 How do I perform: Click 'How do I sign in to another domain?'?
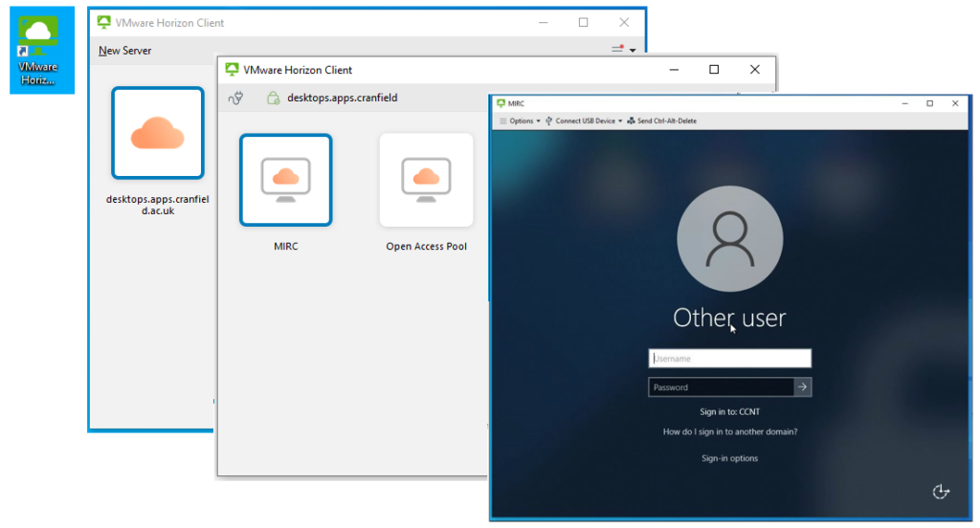point(729,432)
